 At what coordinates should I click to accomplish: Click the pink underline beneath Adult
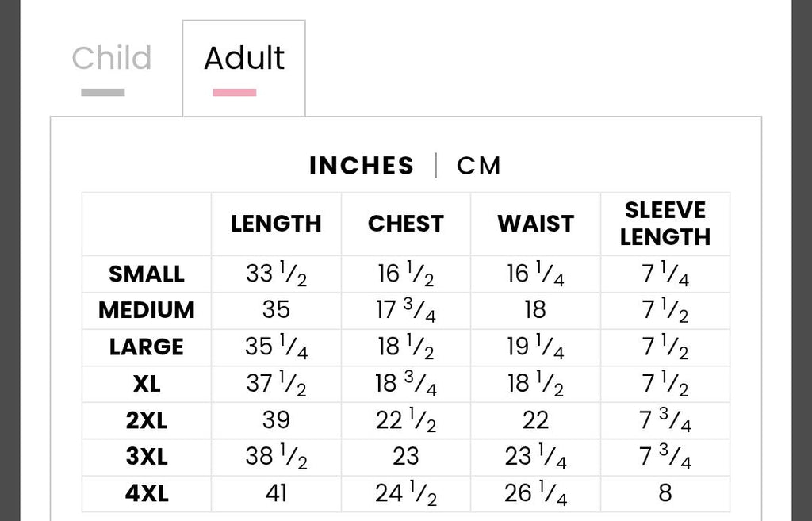pyautogui.click(x=235, y=93)
